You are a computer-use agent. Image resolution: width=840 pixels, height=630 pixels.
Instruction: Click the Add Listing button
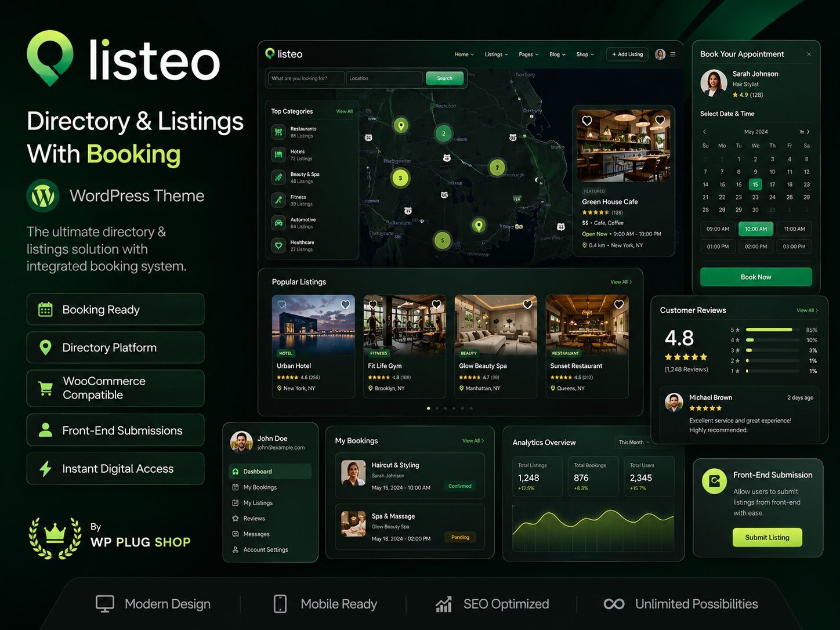[x=628, y=55]
